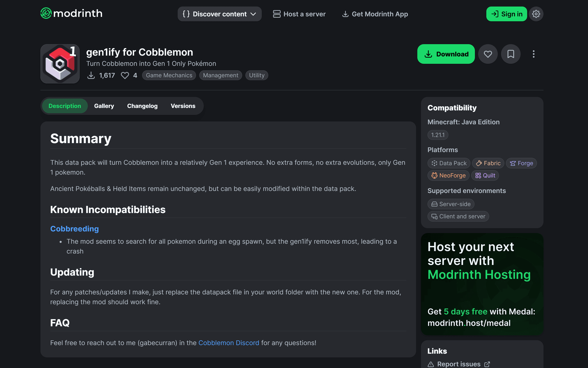Click the gen1ify project icon thumbnail

(60, 64)
